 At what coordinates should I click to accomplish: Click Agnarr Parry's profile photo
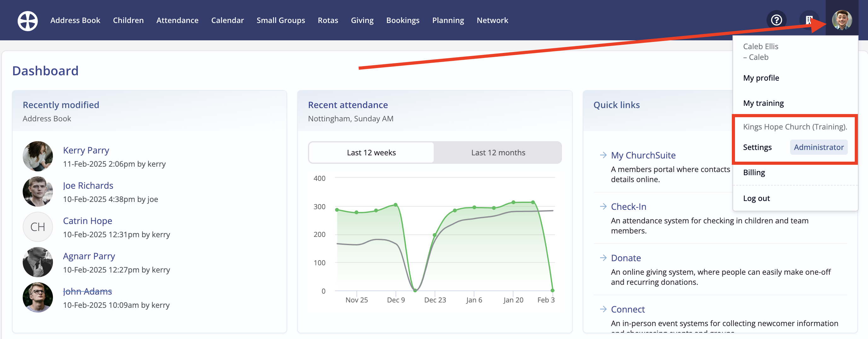pos(38,262)
